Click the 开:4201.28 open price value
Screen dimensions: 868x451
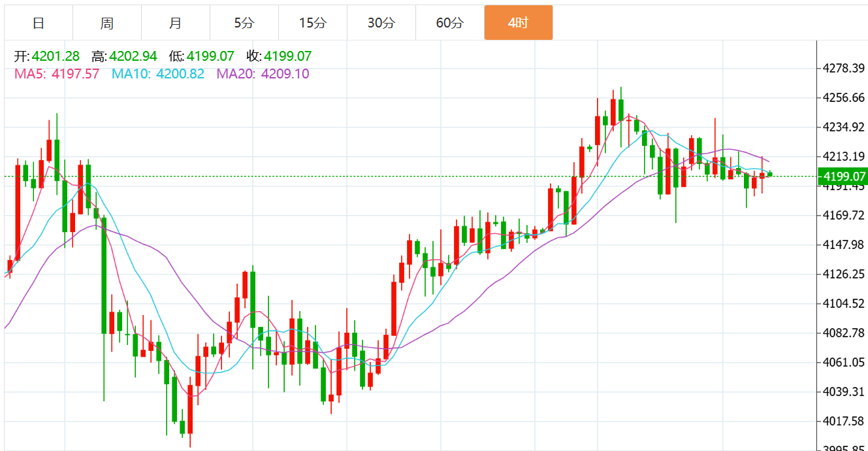tap(47, 56)
